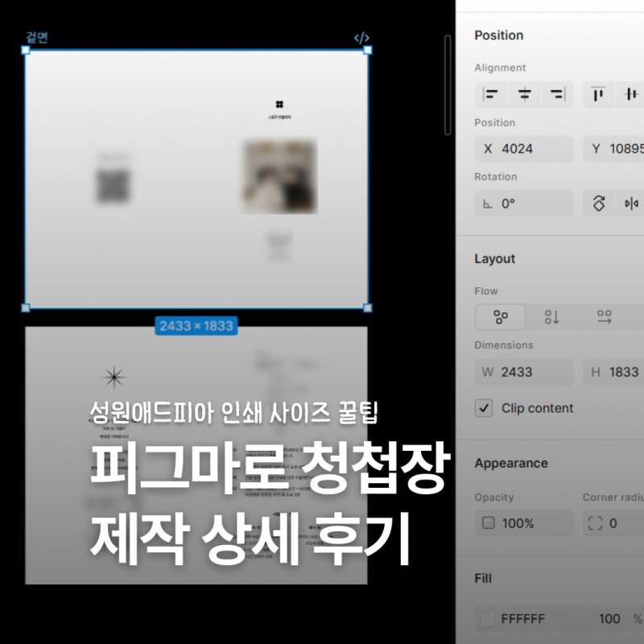Select horizontal auto layout flow
Image resolution: width=644 pixels, height=644 pixels.
604,316
